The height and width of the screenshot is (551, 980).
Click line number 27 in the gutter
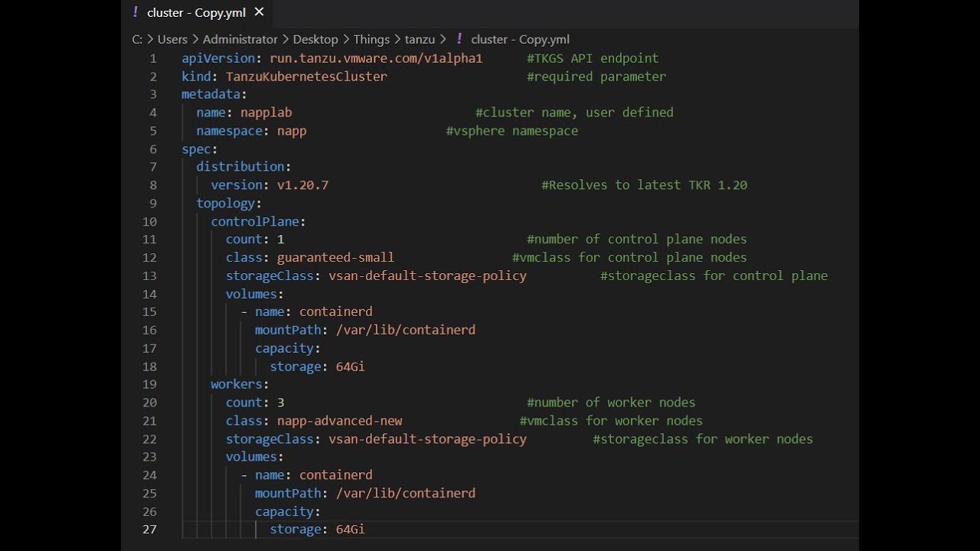(x=149, y=530)
